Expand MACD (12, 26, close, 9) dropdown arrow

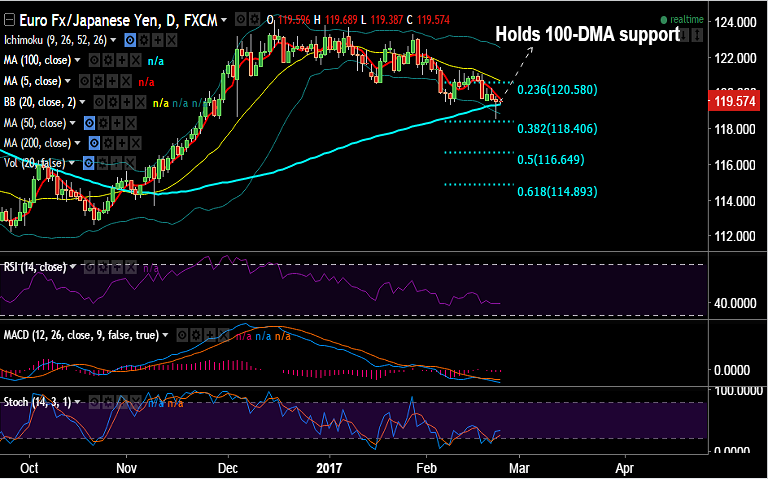166,335
